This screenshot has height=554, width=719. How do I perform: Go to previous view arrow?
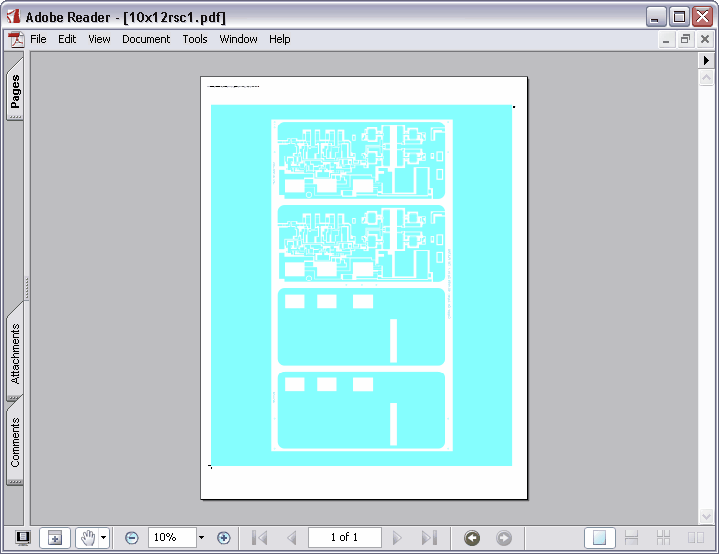point(472,537)
